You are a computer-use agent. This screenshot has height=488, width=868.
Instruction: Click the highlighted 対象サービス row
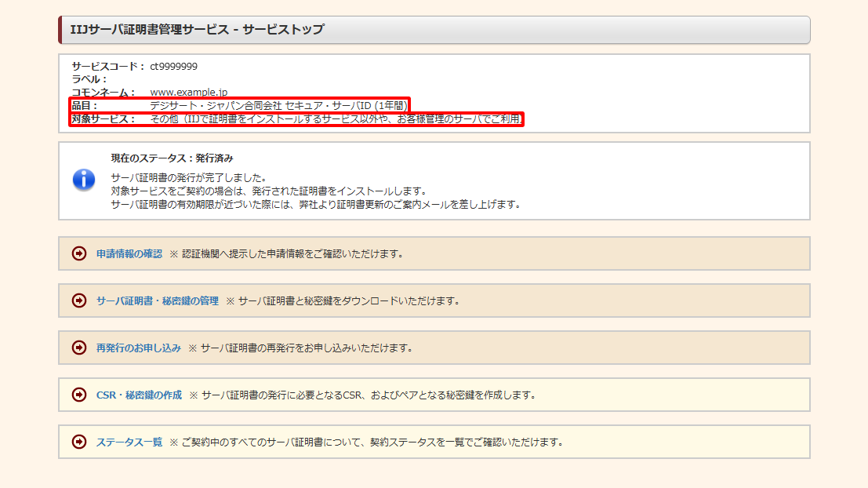pos(296,119)
